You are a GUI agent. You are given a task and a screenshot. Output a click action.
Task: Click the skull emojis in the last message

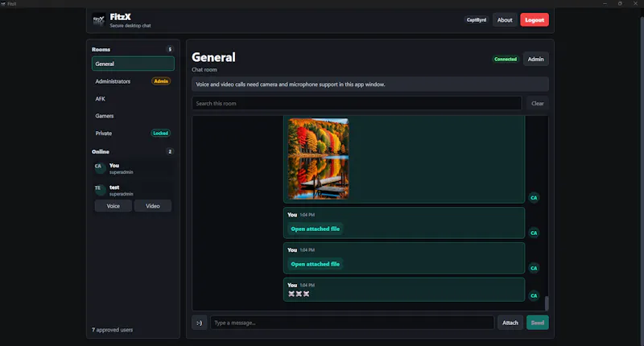[299, 294]
